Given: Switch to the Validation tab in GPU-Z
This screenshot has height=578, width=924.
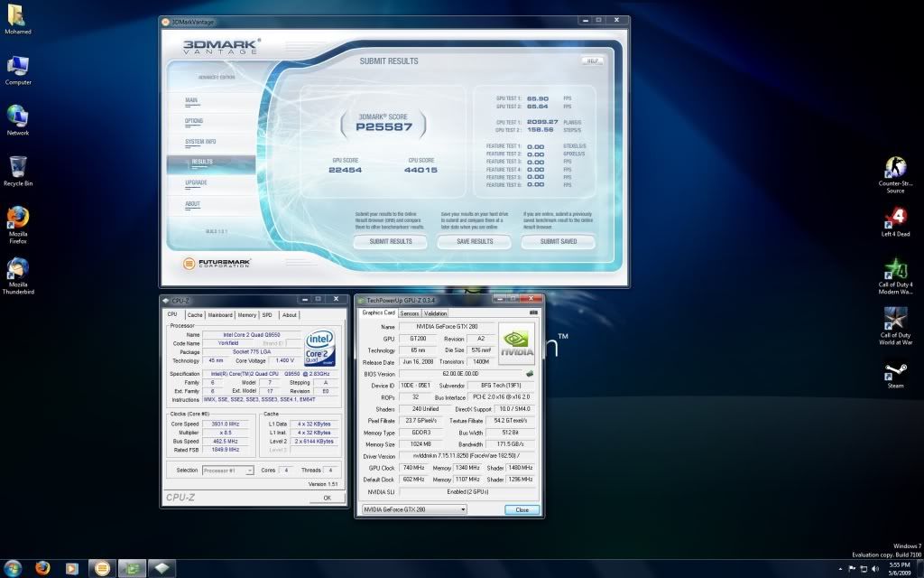Looking at the screenshot, I should [x=435, y=313].
